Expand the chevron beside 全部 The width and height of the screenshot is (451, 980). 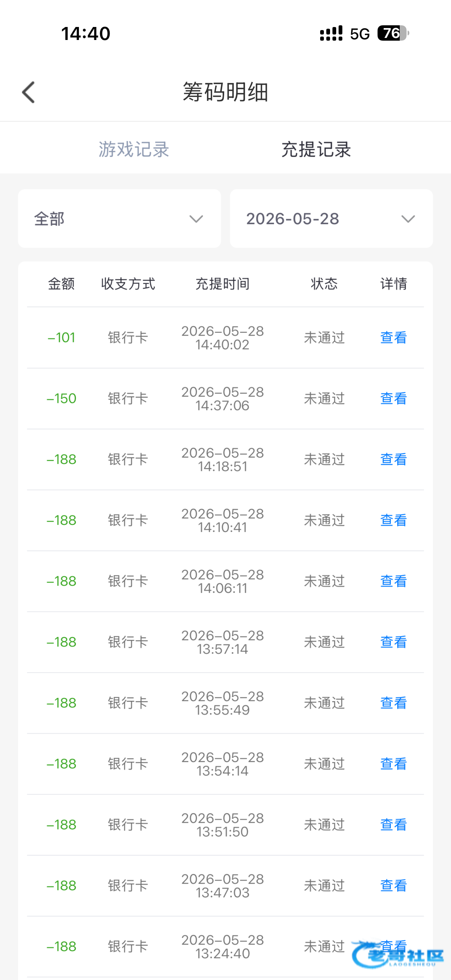pyautogui.click(x=196, y=219)
